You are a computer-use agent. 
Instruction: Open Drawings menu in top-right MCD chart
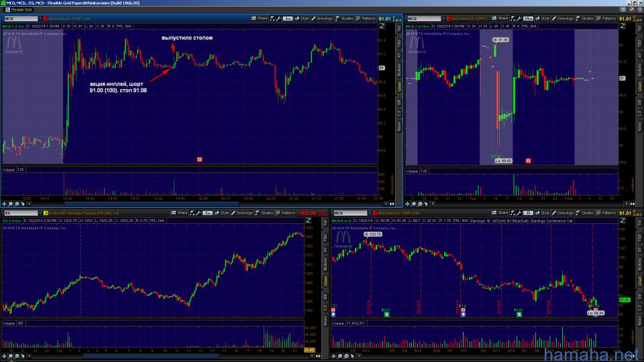(x=563, y=19)
